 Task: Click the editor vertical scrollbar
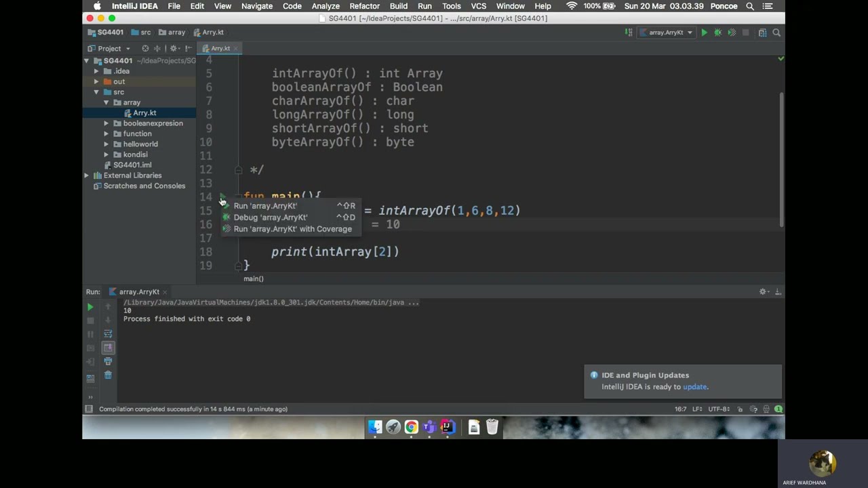[781, 159]
